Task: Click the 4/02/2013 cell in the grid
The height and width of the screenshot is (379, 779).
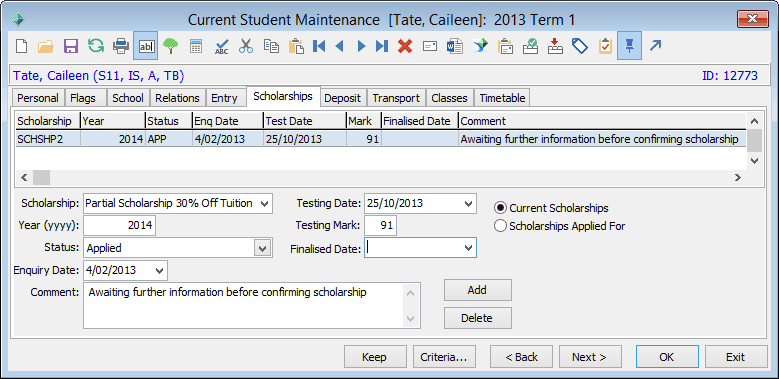Action: coord(228,139)
